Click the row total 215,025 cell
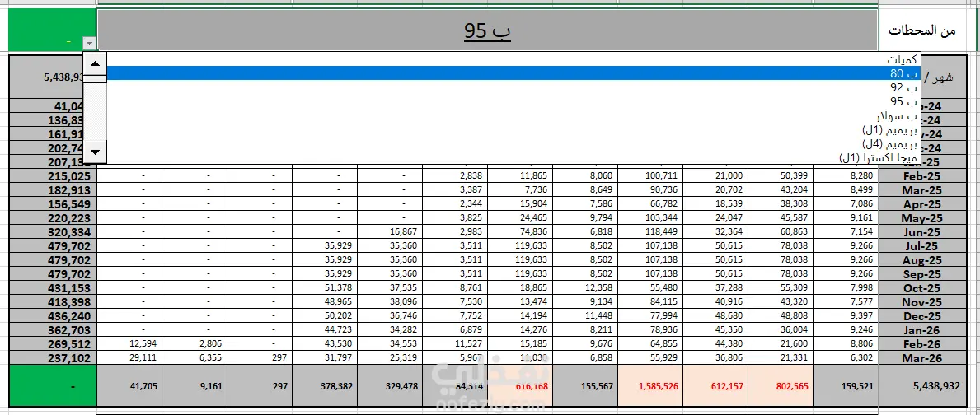 pyautogui.click(x=53, y=176)
